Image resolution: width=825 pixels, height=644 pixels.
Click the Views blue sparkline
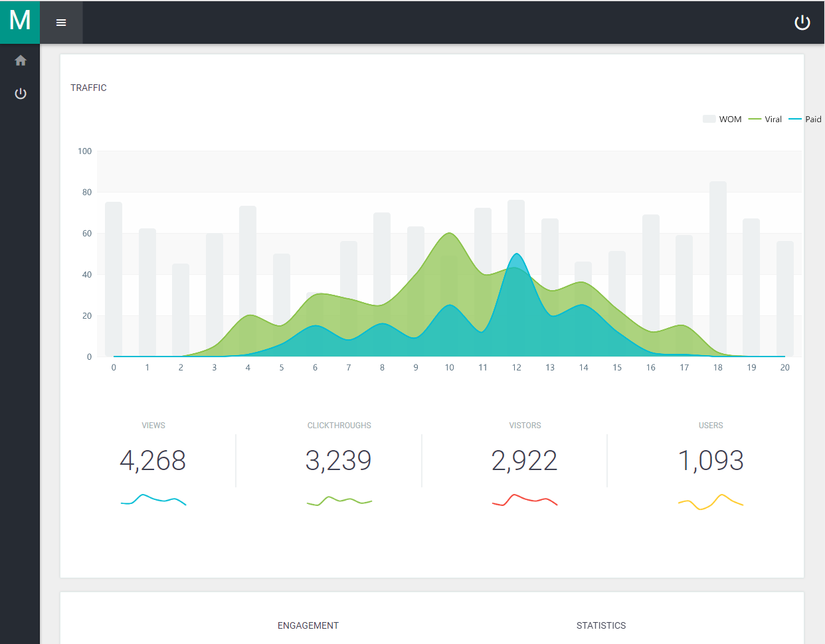coord(153,500)
